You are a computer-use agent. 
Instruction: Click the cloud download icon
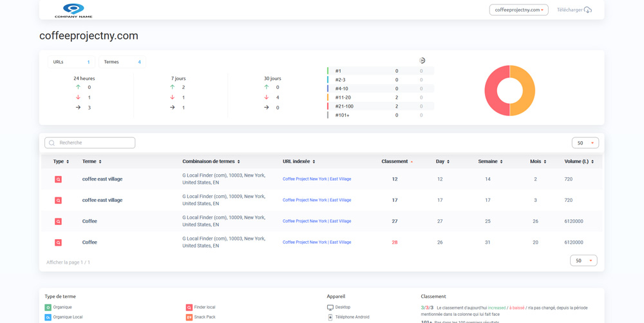point(588,10)
